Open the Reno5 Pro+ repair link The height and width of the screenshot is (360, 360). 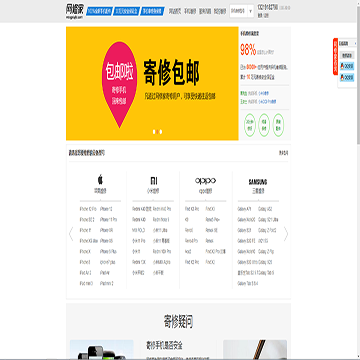point(213,220)
